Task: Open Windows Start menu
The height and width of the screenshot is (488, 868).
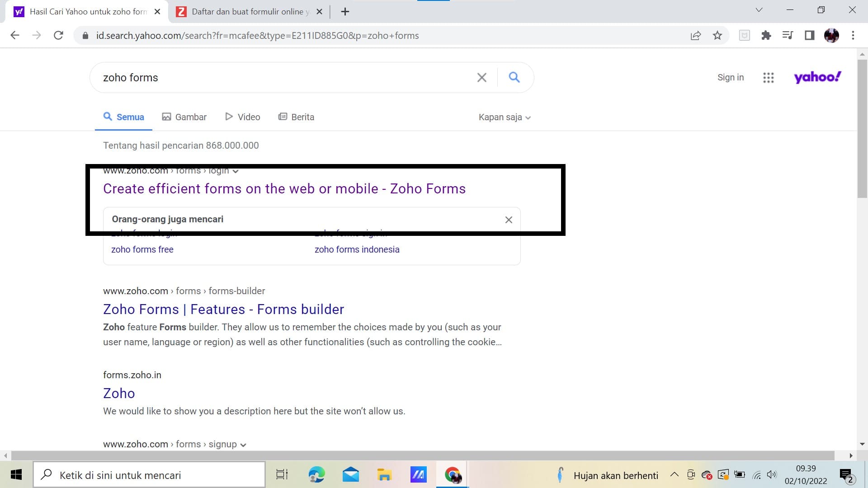Action: 16,475
